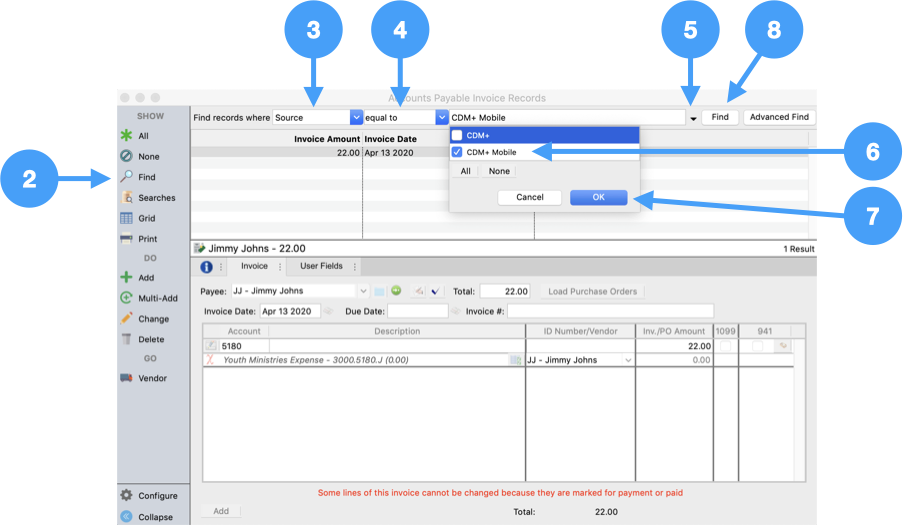Switch to Grid view

(127, 218)
